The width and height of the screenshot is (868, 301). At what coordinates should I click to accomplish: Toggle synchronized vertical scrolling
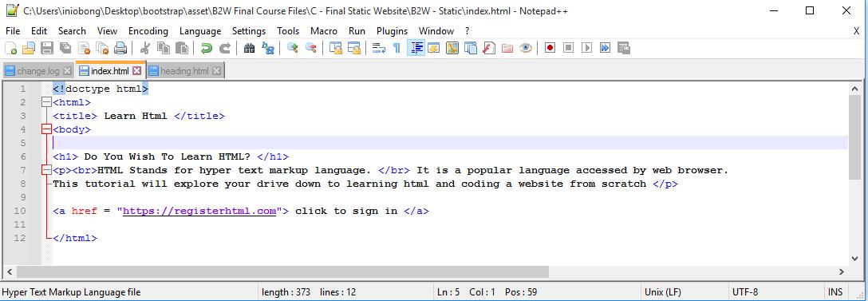coord(335,48)
